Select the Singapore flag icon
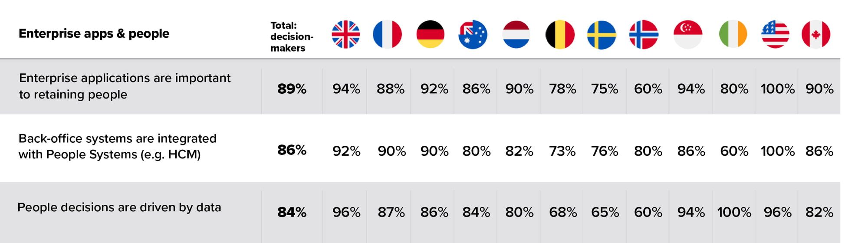This screenshot has height=243, width=868. [687, 34]
